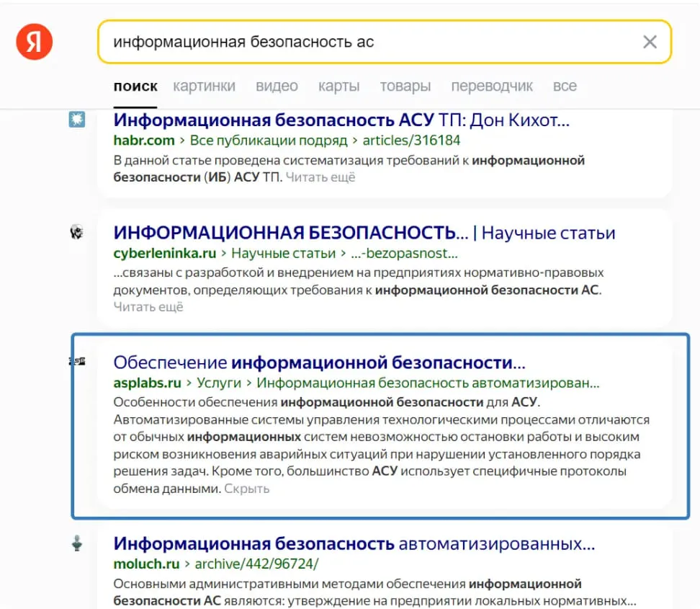Viewport: 700px width, 609px height.
Task: Switch to the видео tab
Action: click(x=277, y=85)
